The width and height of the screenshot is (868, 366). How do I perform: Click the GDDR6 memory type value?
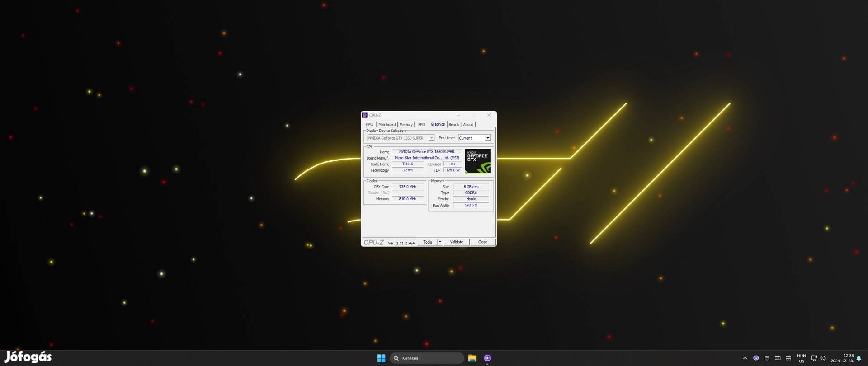(x=471, y=192)
